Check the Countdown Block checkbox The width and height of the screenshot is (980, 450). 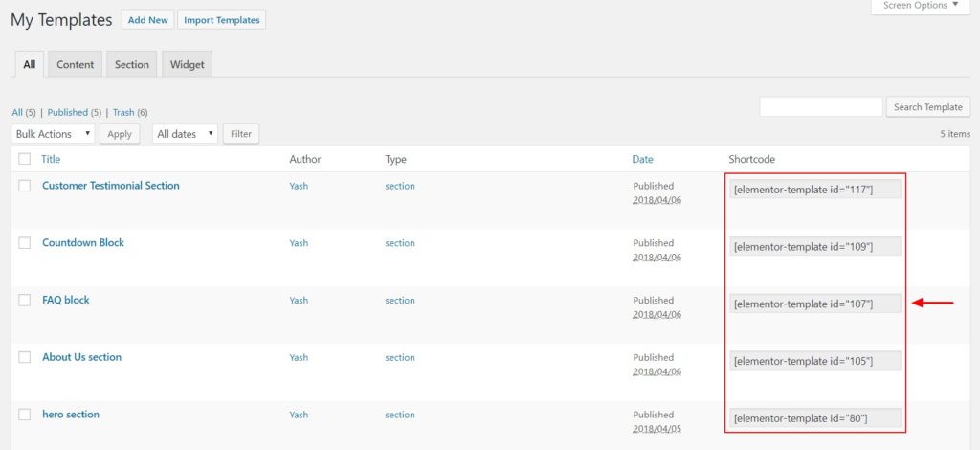click(24, 243)
